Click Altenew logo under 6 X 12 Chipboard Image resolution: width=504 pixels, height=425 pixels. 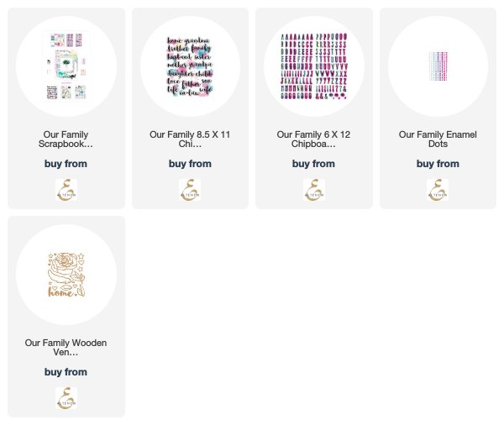[x=313, y=190]
